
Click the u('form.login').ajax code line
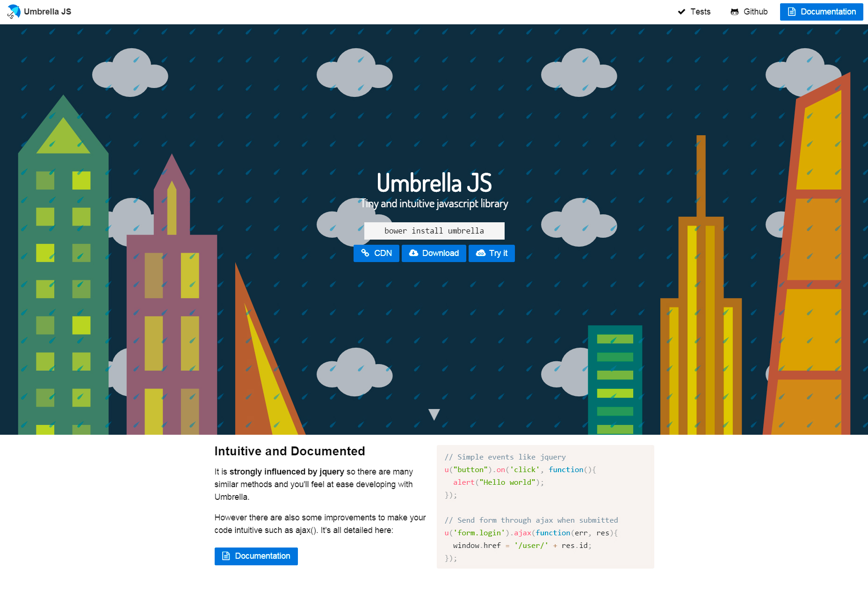pos(531,533)
